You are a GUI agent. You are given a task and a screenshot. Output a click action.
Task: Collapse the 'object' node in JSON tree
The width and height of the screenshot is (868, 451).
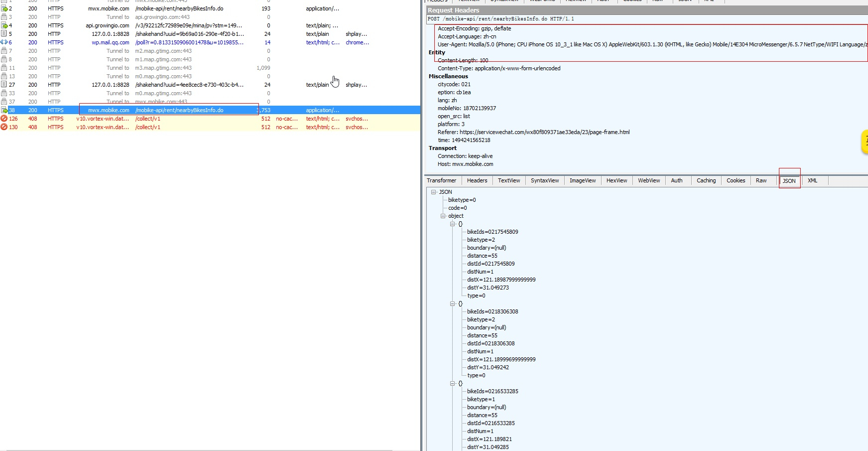pyautogui.click(x=443, y=216)
